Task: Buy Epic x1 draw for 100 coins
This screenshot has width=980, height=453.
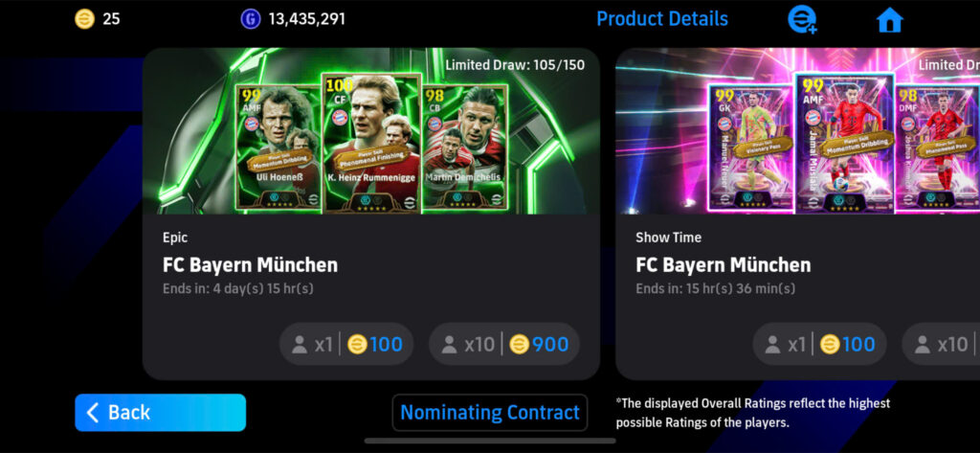Action: point(346,344)
